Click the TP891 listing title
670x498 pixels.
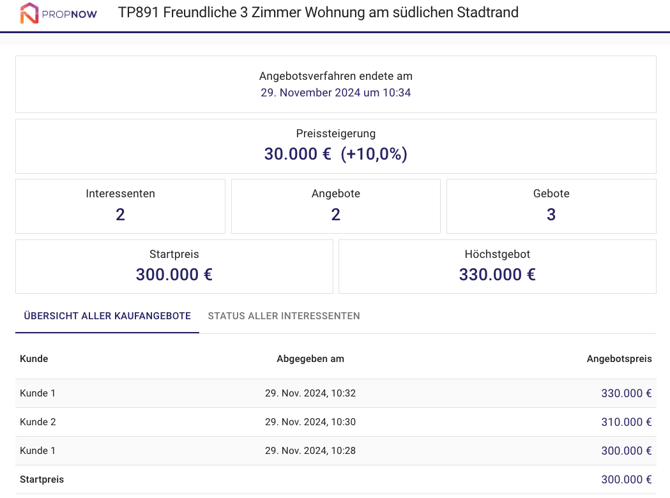[x=318, y=14]
